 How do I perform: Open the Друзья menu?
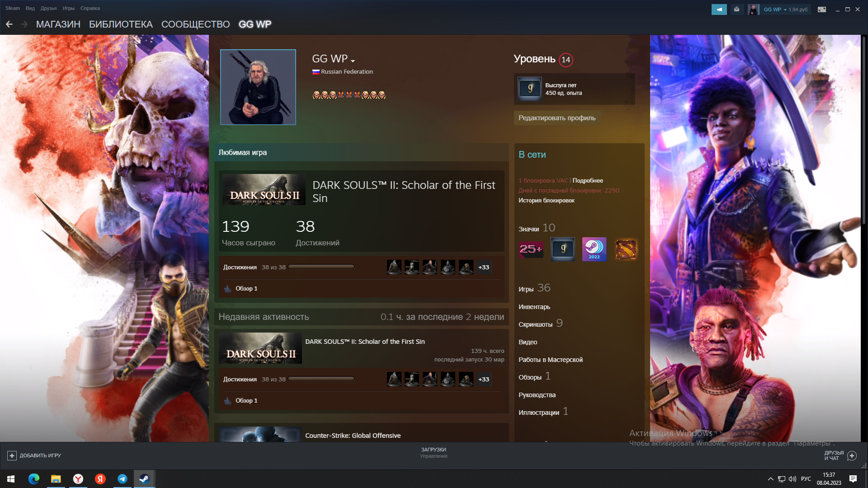click(x=48, y=8)
